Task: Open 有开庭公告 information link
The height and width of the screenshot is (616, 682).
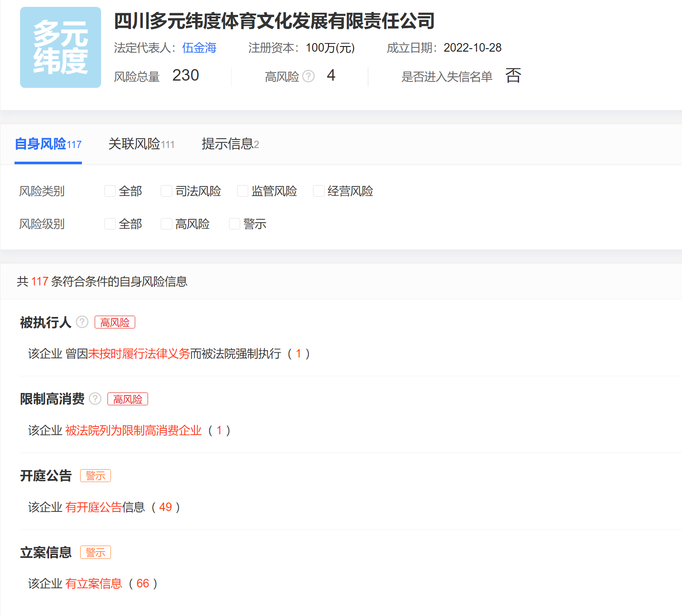Action: [x=94, y=507]
